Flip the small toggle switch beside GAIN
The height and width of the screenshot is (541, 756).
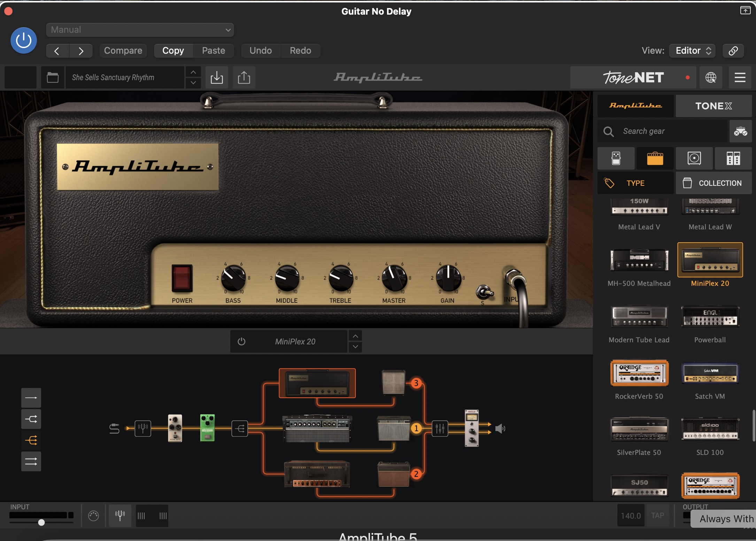(x=484, y=292)
